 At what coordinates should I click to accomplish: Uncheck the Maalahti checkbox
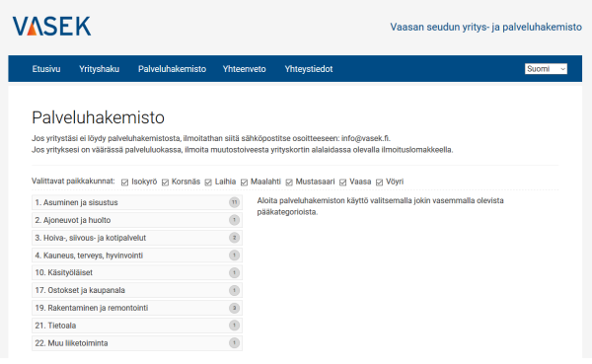245,182
